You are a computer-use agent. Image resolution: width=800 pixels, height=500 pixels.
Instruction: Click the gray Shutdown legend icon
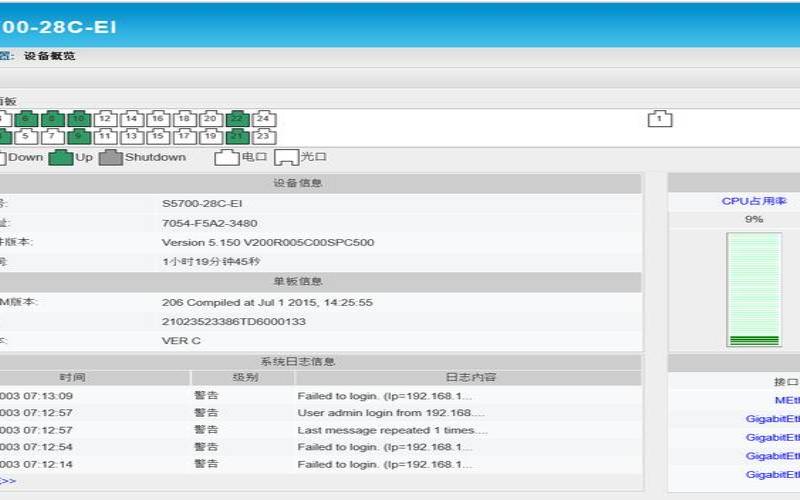(111, 158)
